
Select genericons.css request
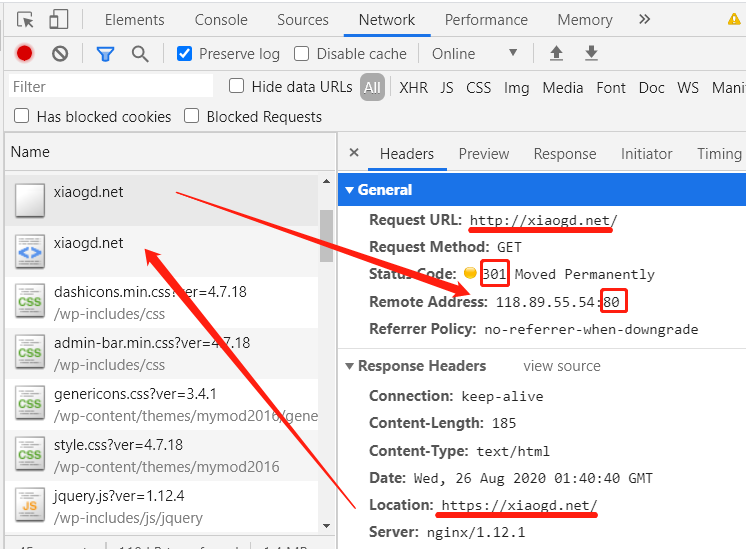(x=162, y=404)
